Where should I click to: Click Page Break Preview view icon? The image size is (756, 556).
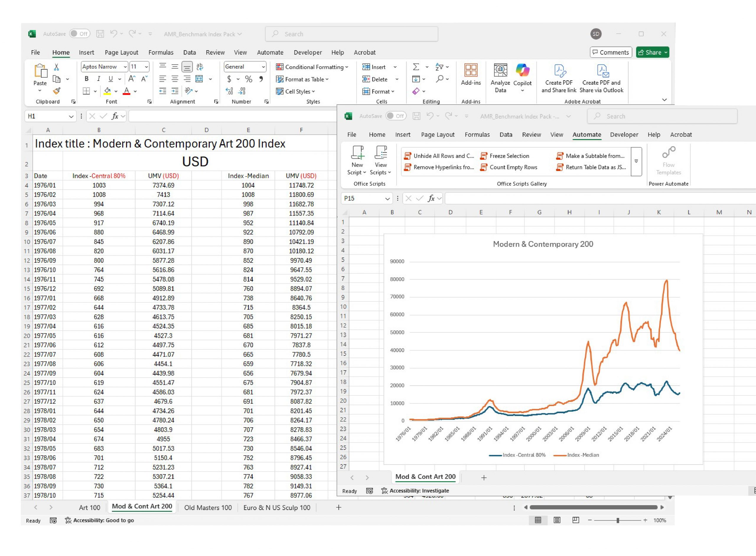[x=576, y=520]
